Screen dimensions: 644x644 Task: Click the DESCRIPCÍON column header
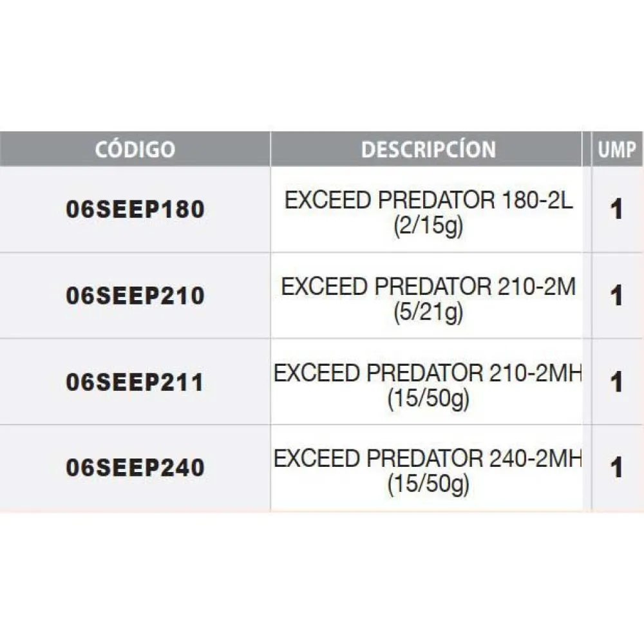428,149
